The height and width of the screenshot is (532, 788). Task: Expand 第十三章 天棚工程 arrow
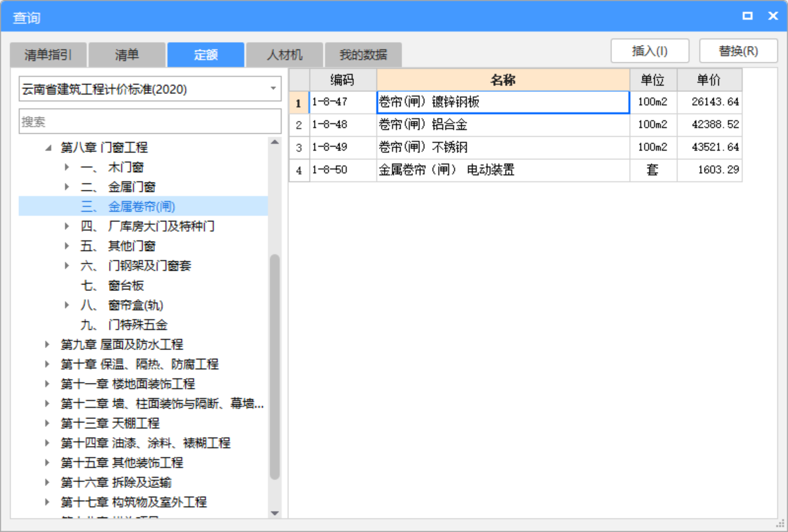pyautogui.click(x=47, y=424)
